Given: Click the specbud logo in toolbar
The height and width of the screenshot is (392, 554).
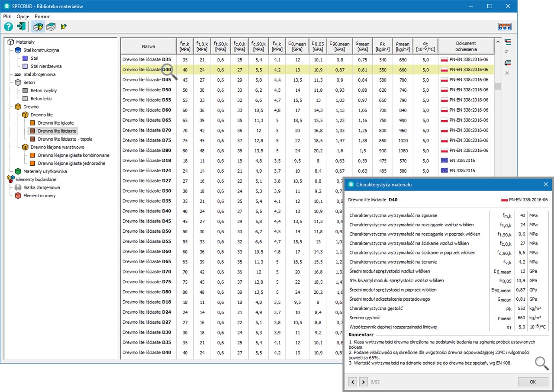Looking at the screenshot, I should [x=505, y=27].
